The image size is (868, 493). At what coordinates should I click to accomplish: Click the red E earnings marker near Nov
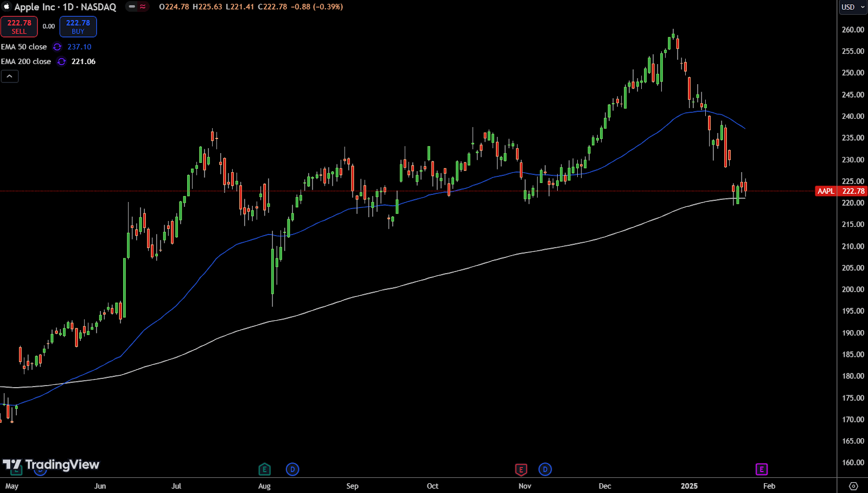(521, 470)
